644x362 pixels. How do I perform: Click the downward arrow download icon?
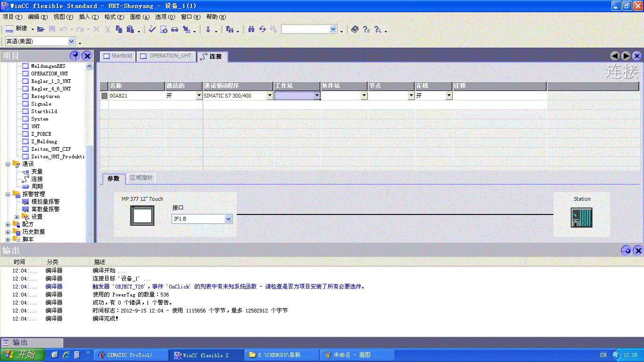coord(208,29)
